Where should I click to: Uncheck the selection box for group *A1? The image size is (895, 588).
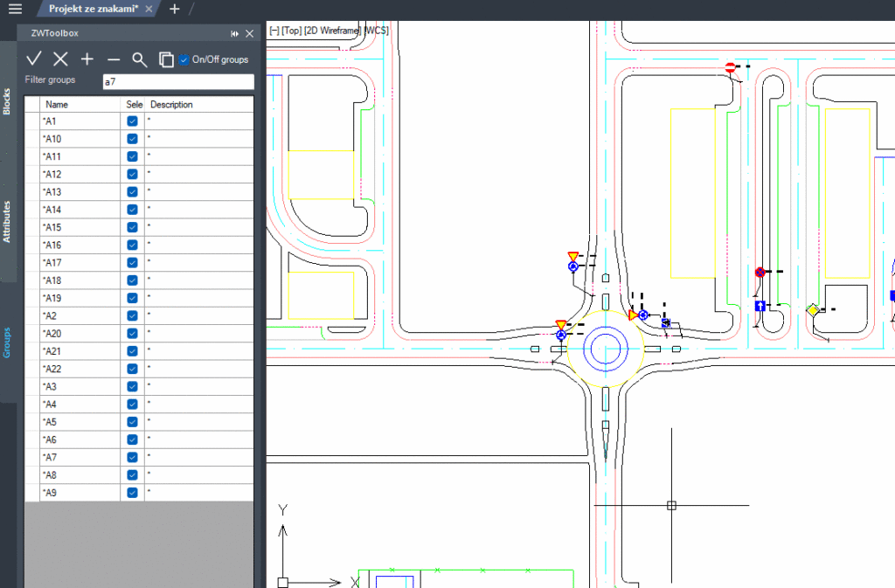pyautogui.click(x=133, y=121)
